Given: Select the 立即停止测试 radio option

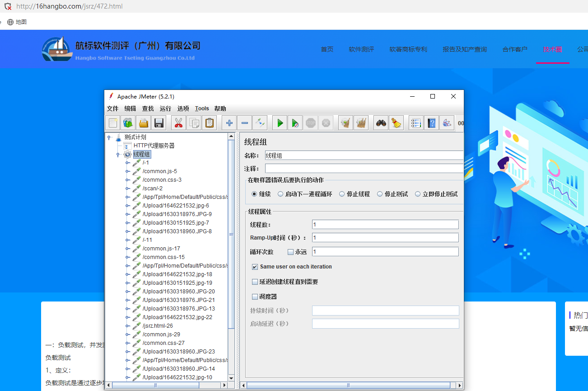Looking at the screenshot, I should pyautogui.click(x=418, y=194).
